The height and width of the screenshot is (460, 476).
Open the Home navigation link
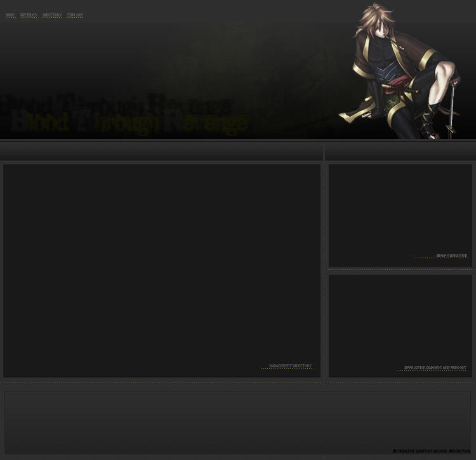click(10, 15)
